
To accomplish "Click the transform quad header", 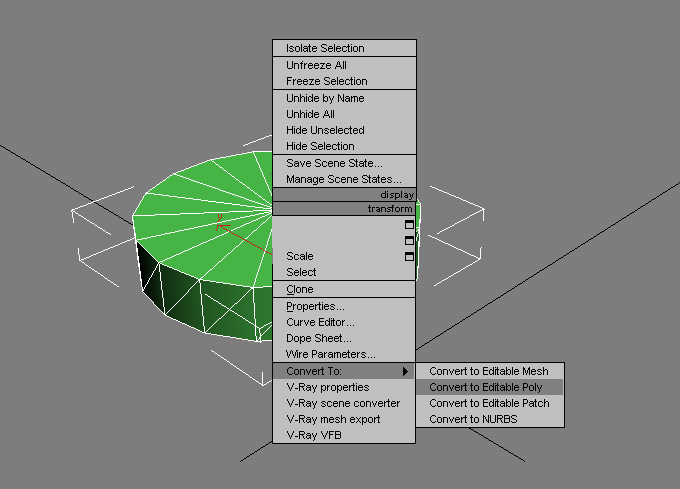I will 344,209.
